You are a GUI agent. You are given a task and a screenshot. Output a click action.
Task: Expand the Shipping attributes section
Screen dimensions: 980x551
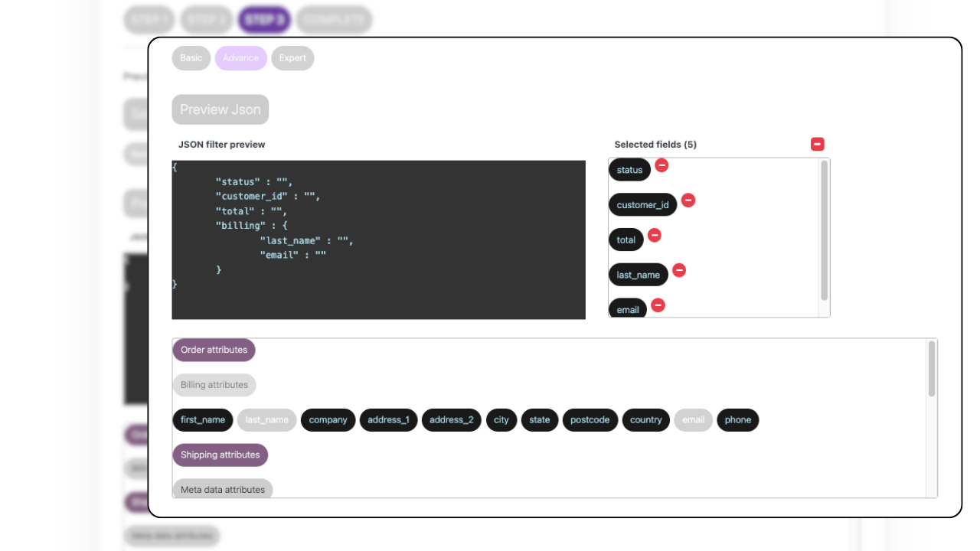(x=220, y=455)
